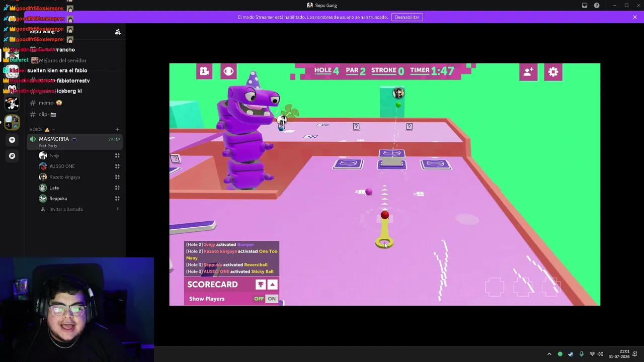Click the activity icon next to AUSSO ONE

pyautogui.click(x=117, y=166)
